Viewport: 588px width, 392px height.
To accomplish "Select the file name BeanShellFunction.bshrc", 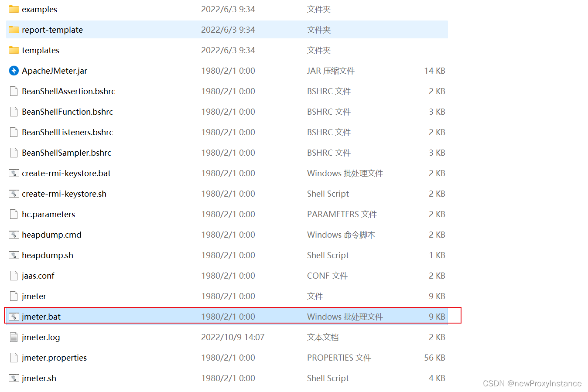I will [x=68, y=112].
